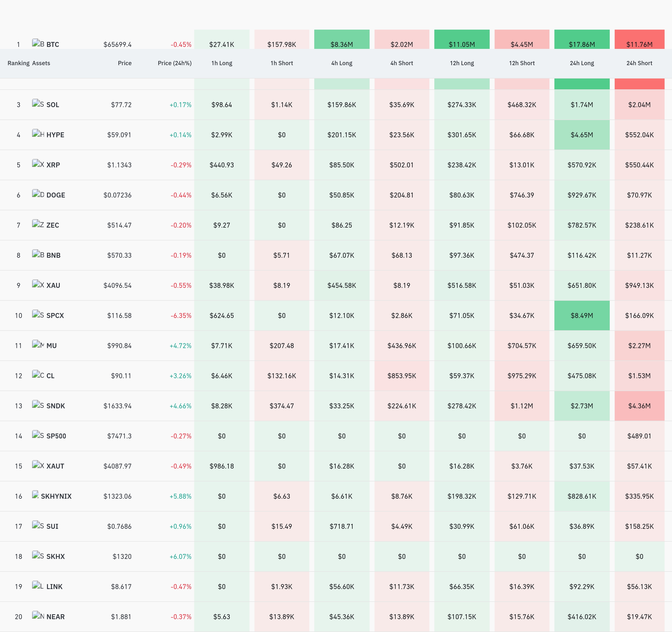This screenshot has width=672, height=632.
Task: Sort by the 12h Long column header
Action: [x=462, y=63]
